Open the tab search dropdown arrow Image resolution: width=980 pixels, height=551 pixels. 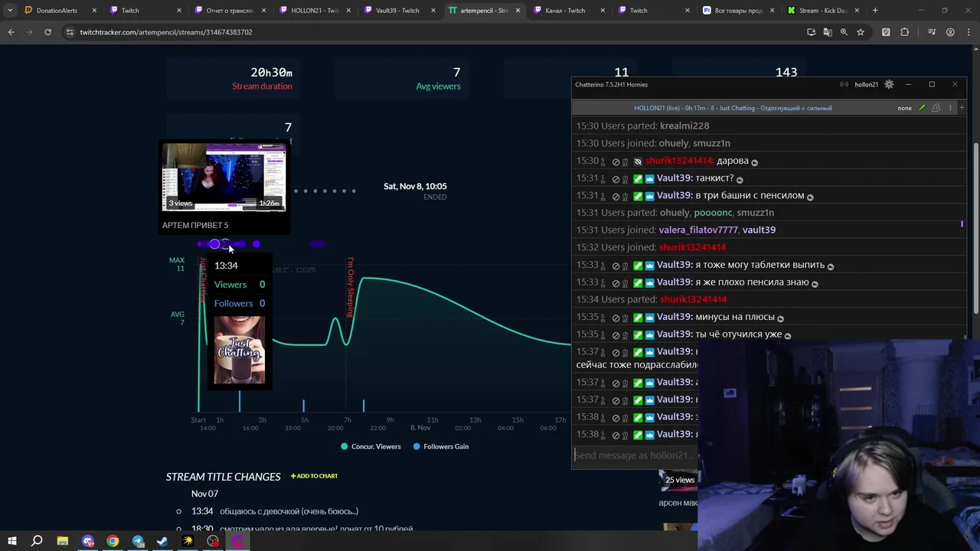pyautogui.click(x=10, y=11)
